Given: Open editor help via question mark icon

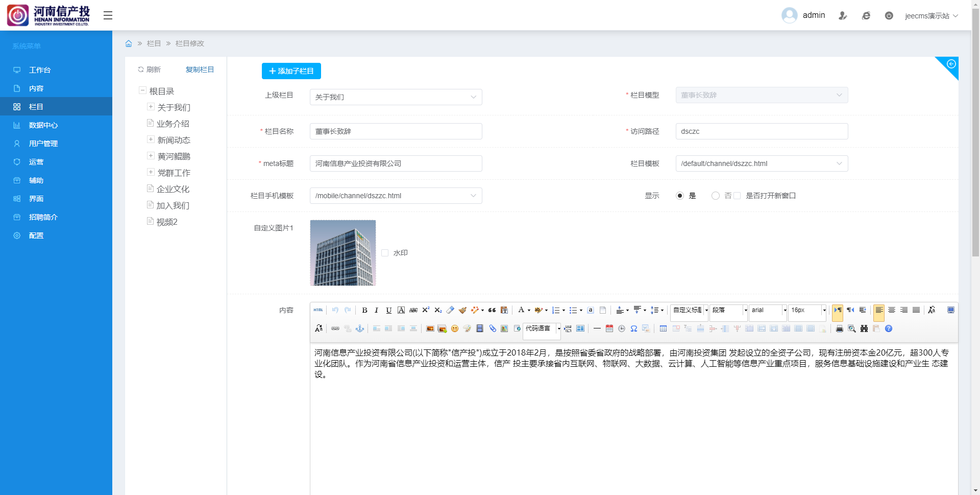Looking at the screenshot, I should [x=889, y=328].
